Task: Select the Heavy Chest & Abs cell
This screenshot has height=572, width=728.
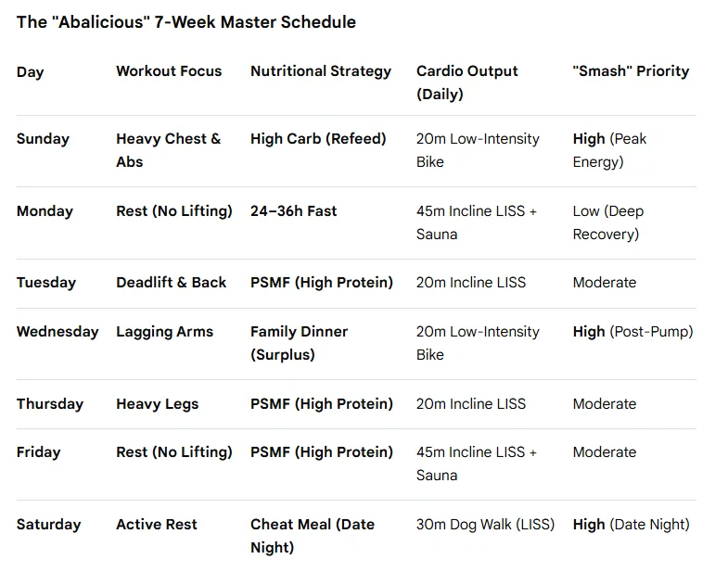Action: [169, 150]
